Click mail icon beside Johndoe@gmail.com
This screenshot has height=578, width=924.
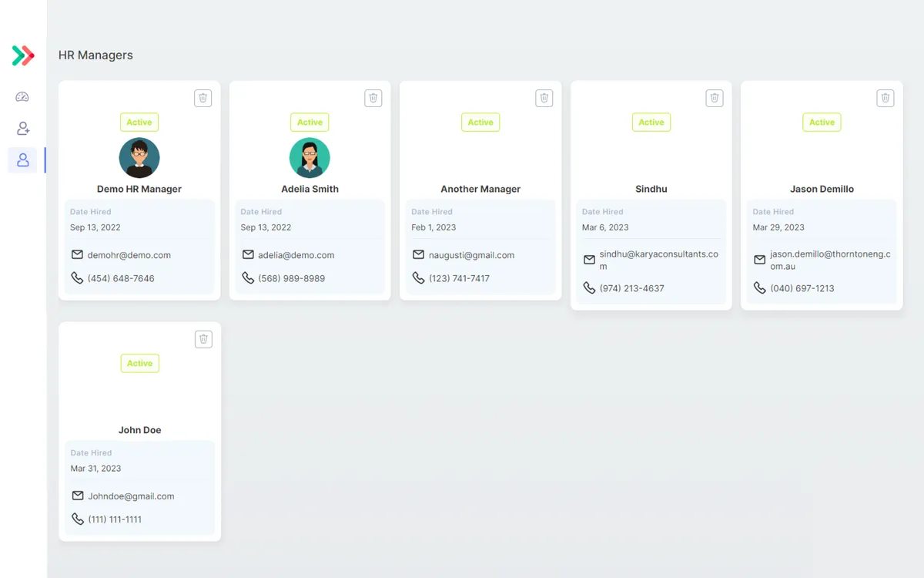coord(78,496)
